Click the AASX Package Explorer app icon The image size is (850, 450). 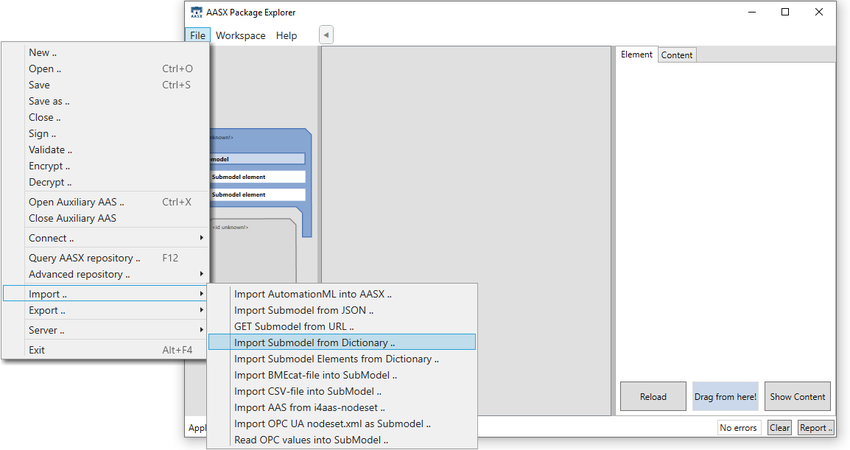196,12
